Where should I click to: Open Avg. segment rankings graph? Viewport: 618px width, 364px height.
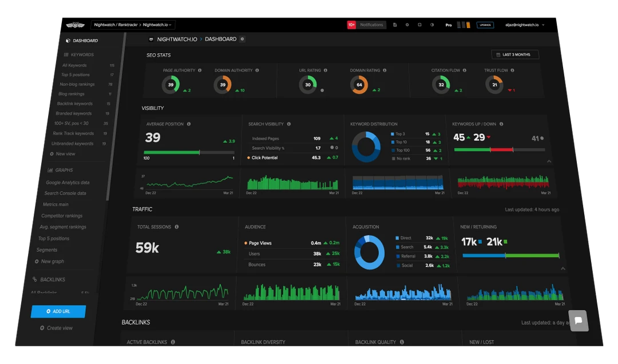pos(63,227)
